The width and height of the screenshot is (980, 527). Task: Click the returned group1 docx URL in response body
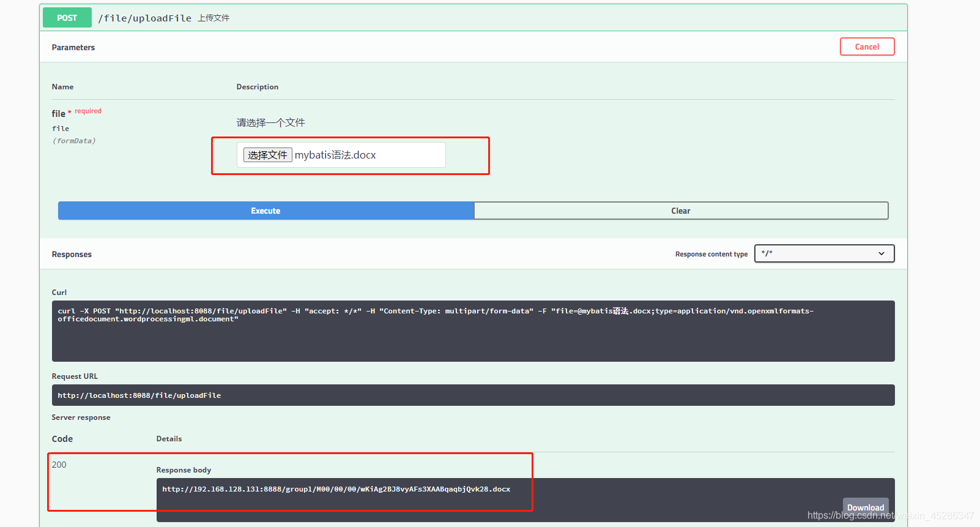pyautogui.click(x=336, y=489)
